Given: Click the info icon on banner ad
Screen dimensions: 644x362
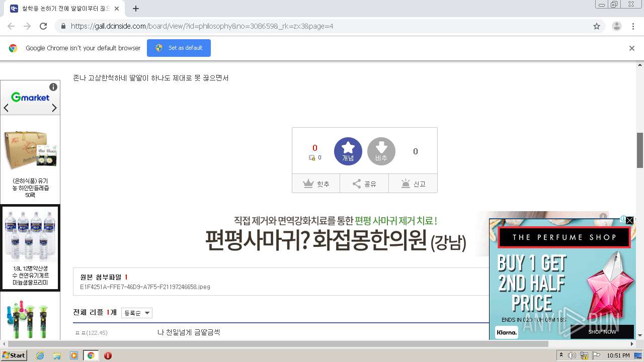Looking at the screenshot, I should tap(603, 216).
